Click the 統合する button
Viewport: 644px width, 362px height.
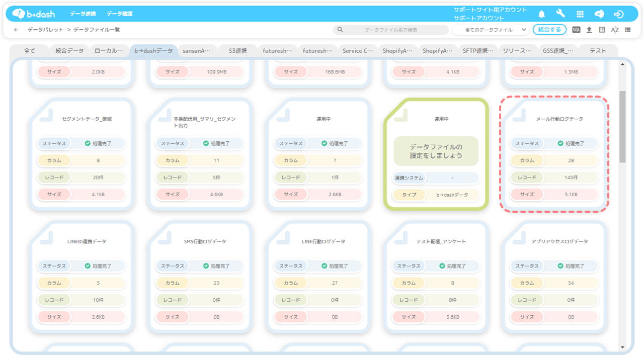coord(549,30)
